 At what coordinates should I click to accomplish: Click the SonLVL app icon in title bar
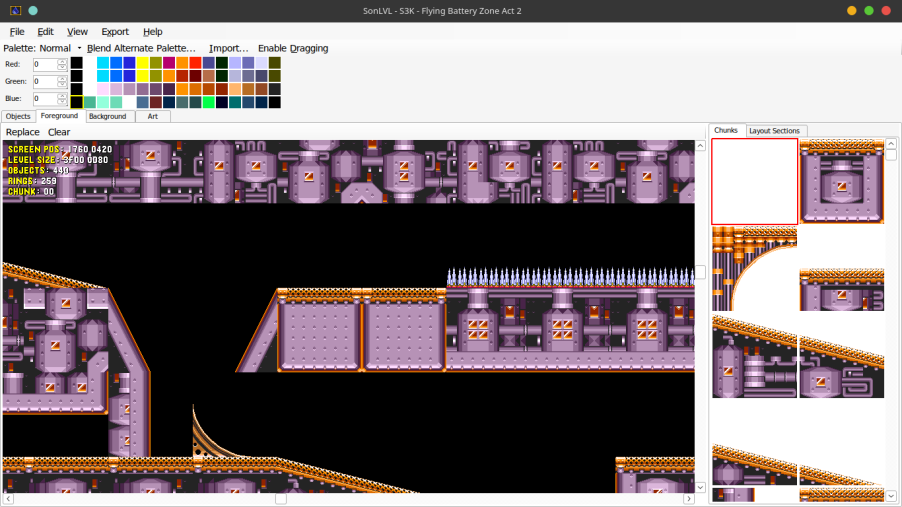pyautogui.click(x=16, y=10)
